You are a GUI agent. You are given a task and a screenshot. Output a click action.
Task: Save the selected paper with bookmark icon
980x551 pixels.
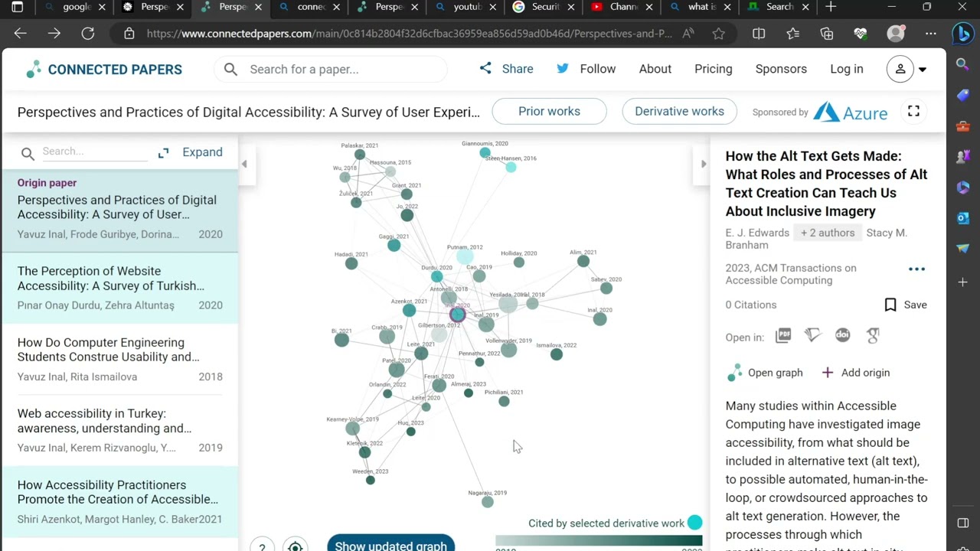click(x=905, y=305)
